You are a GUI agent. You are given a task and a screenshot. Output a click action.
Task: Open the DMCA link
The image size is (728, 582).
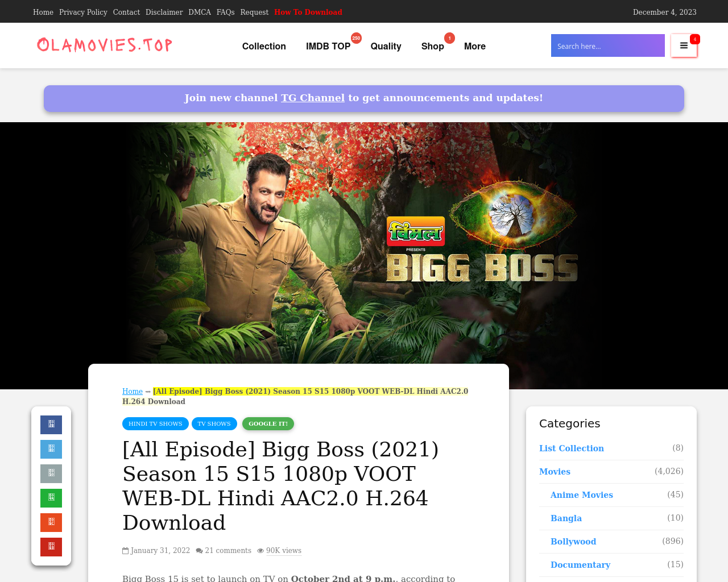click(200, 12)
